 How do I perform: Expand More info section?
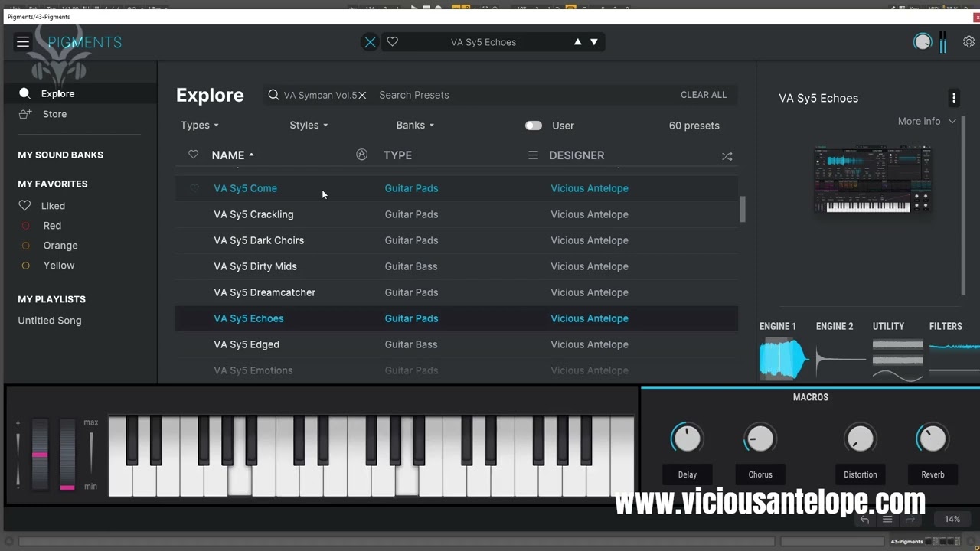pyautogui.click(x=927, y=121)
